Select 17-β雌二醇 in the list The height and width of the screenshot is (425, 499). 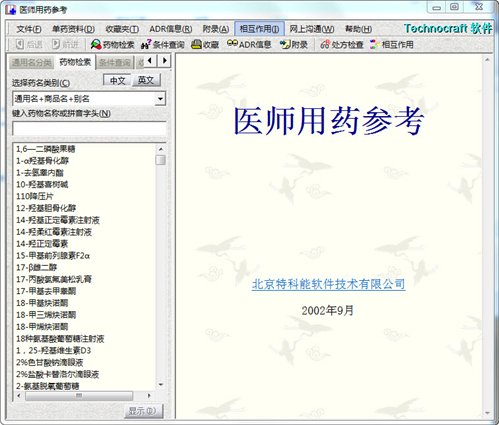point(36,267)
